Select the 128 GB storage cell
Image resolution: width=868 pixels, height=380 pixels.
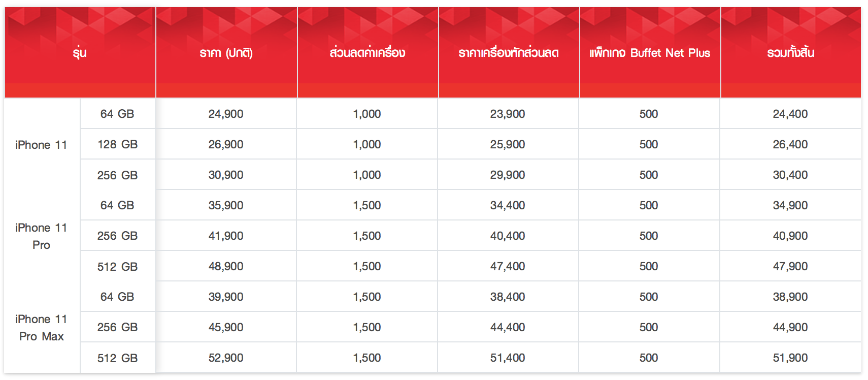(x=118, y=144)
